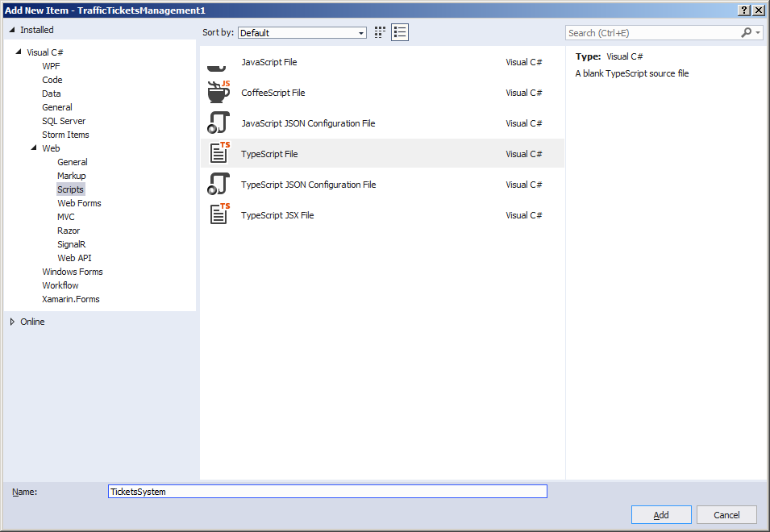Click the TypeScript JSX File icon
The image size is (770, 532).
219,214
